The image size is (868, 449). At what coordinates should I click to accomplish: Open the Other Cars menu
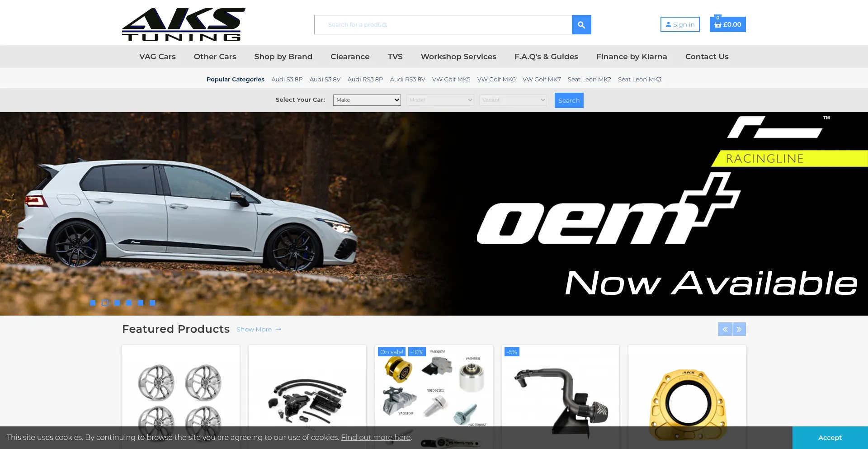[215, 57]
